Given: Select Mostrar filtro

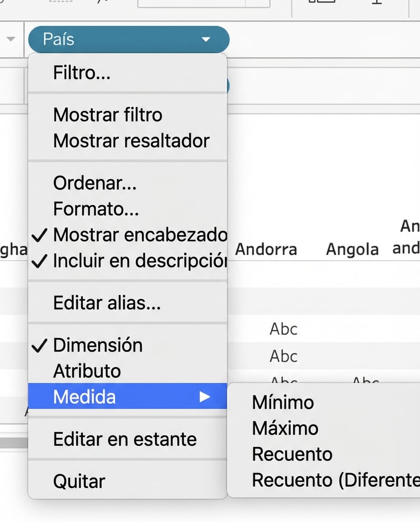Looking at the screenshot, I should 108,114.
